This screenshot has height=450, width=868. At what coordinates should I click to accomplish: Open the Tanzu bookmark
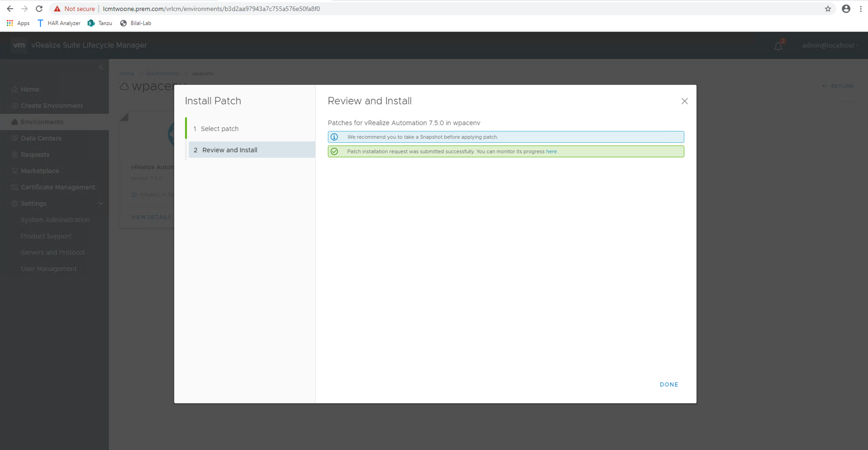tap(100, 23)
